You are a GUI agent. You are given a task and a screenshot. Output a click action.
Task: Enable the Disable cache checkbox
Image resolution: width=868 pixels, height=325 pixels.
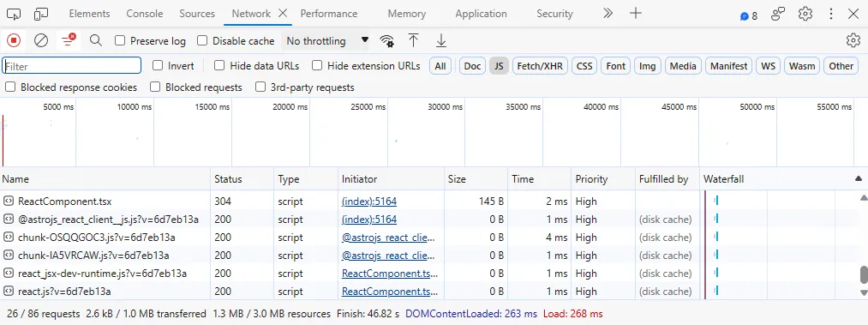[202, 40]
